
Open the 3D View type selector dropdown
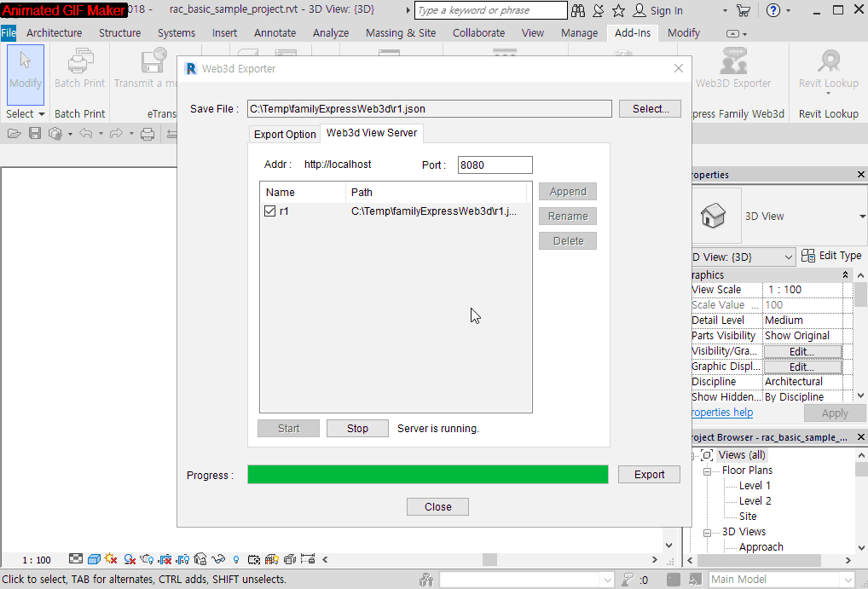pos(862,216)
